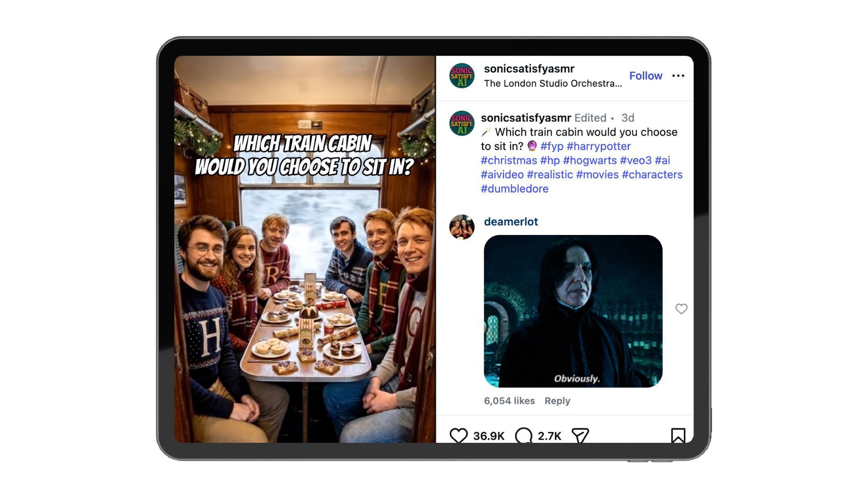Reply to deamerlot's comment
The width and height of the screenshot is (868, 488).
557,401
